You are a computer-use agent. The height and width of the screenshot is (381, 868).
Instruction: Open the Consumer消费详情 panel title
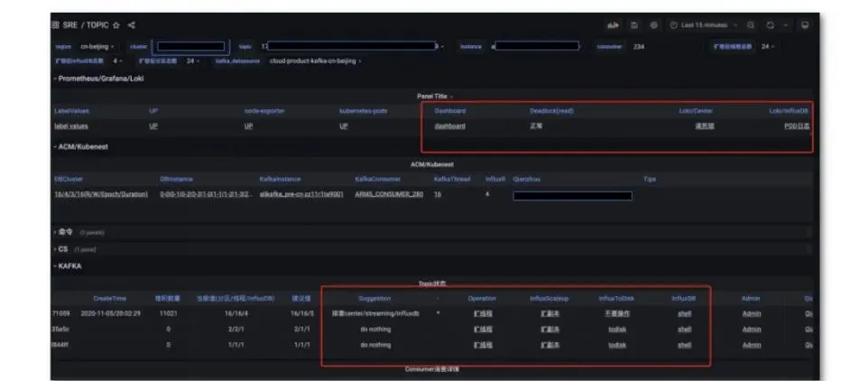[432, 369]
